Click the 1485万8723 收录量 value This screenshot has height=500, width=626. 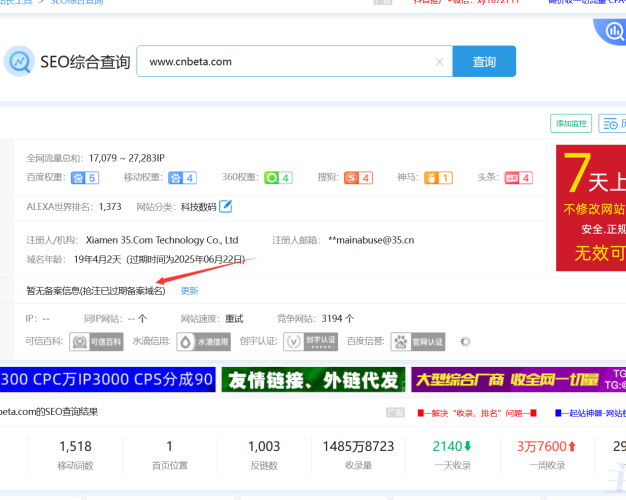coord(359,446)
